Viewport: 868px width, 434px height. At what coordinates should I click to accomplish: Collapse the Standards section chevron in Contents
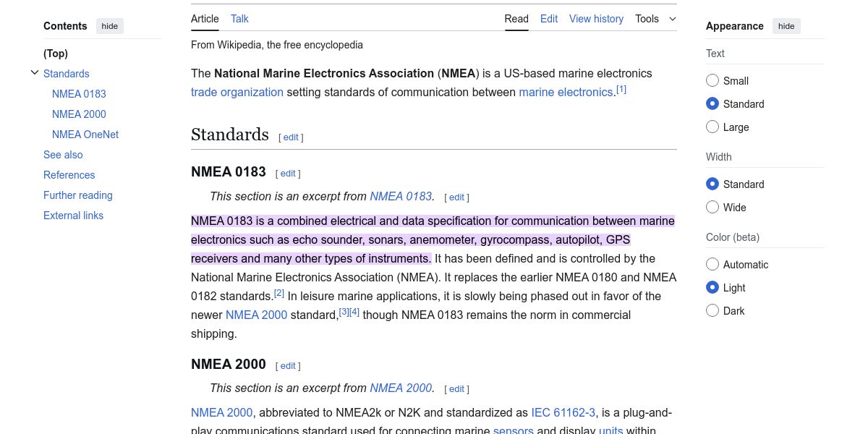tap(35, 73)
